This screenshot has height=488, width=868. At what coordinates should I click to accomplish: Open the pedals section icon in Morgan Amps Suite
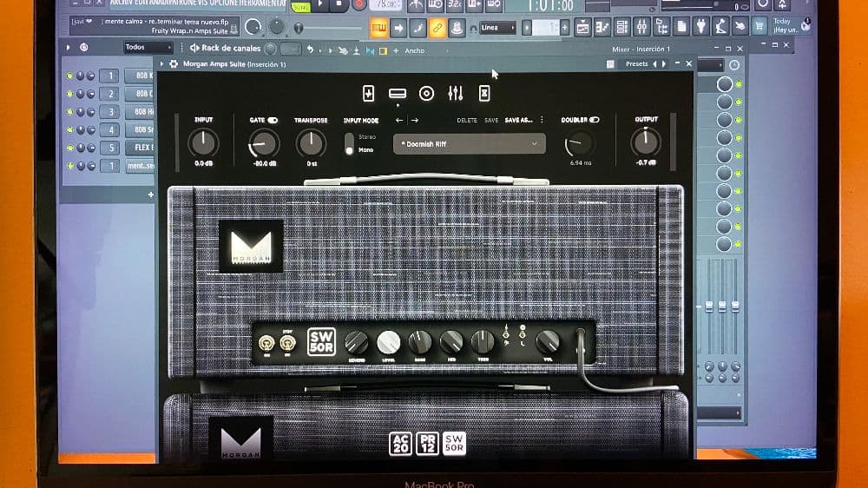[x=368, y=93]
